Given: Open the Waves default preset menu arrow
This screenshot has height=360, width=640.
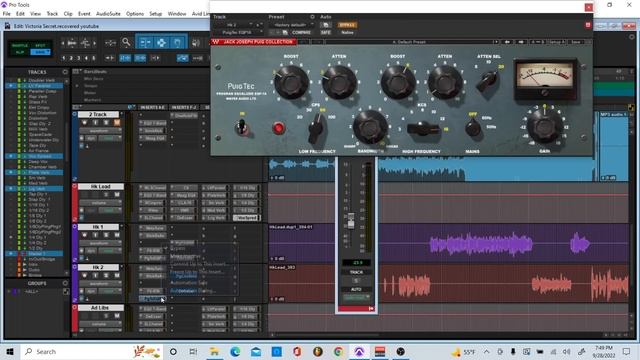Looking at the screenshot, I should point(496,42).
